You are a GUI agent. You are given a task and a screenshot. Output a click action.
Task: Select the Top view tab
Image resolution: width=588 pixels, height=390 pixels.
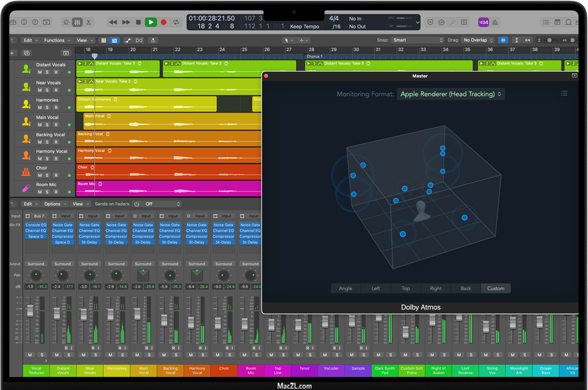click(x=405, y=288)
